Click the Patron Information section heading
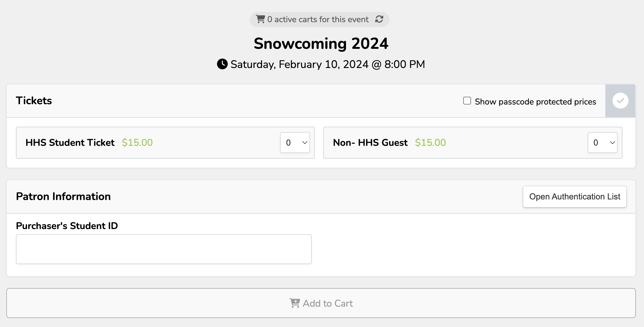 click(63, 196)
